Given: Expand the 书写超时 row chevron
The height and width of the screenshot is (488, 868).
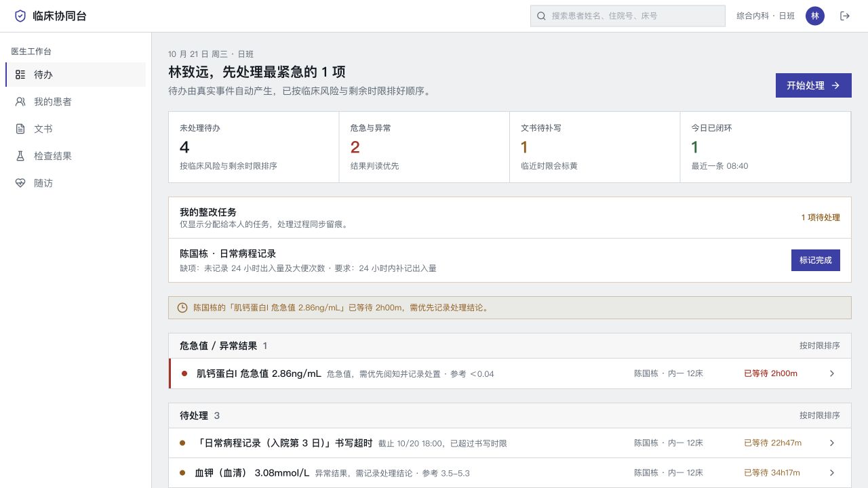Looking at the screenshot, I should 832,443.
